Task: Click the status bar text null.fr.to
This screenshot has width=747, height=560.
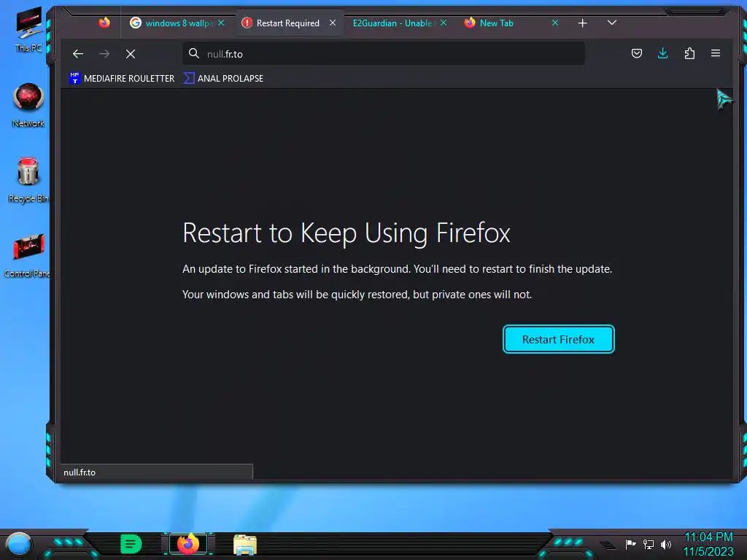Action: [80, 472]
